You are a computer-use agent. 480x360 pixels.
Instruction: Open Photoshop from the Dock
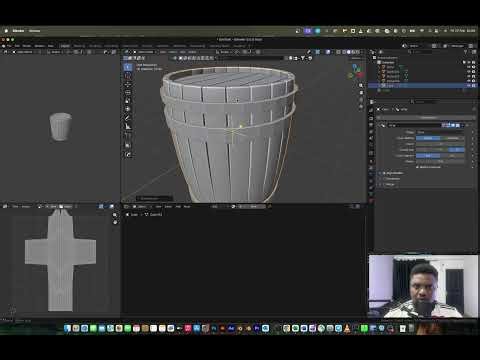tap(214, 328)
